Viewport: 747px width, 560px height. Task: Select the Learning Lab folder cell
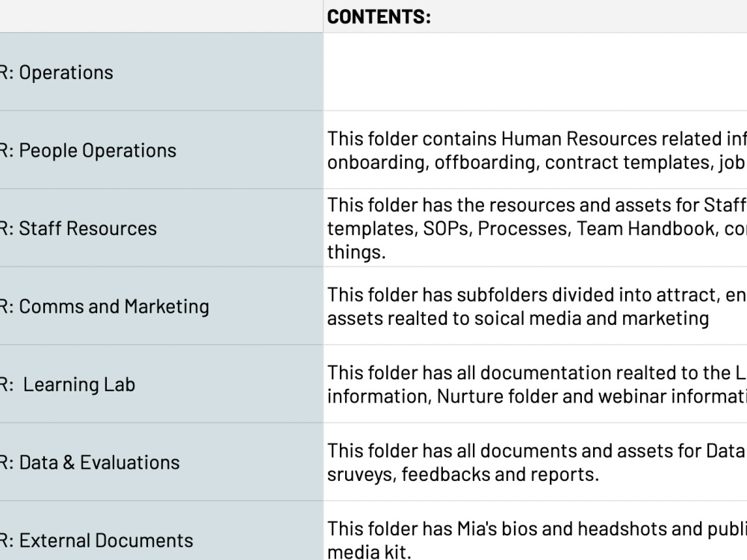[161, 385]
